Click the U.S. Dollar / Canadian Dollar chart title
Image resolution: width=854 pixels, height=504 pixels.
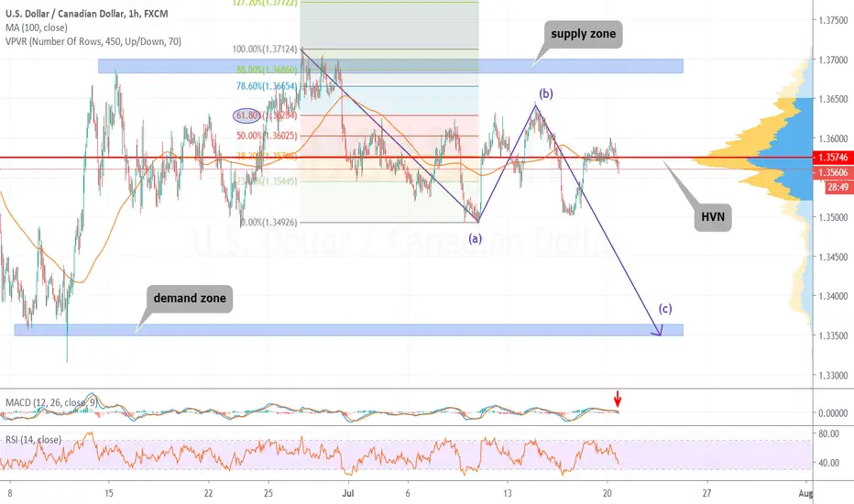(x=87, y=14)
